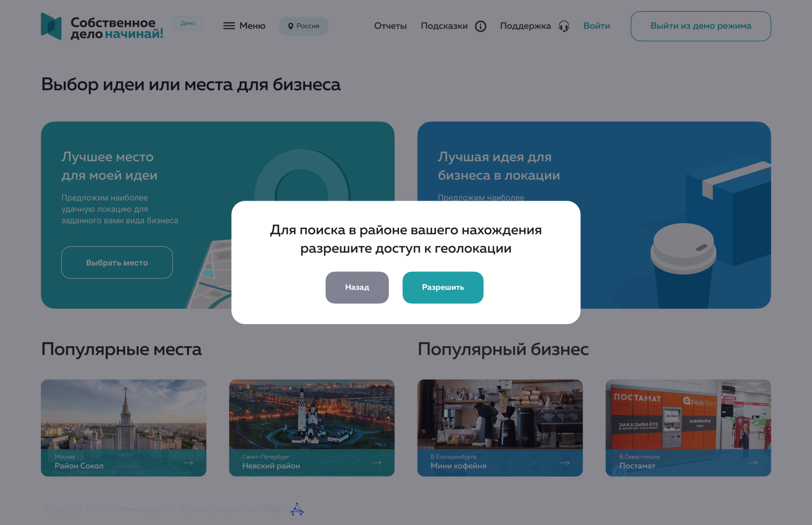Screen dimensions: 812x525
Task: Open Подсказки in the top navigation
Action: point(444,26)
